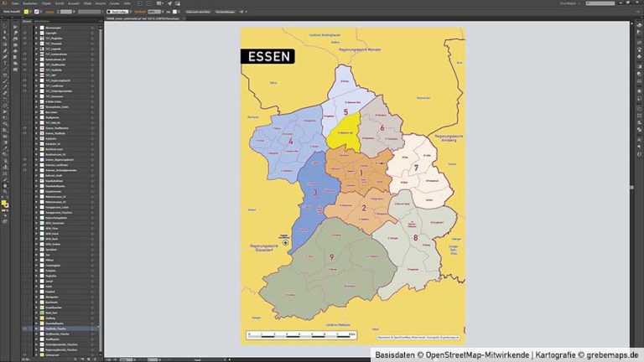Click the yellow fill swatch in toolbox
This screenshot has height=362, width=644.
click(3, 203)
